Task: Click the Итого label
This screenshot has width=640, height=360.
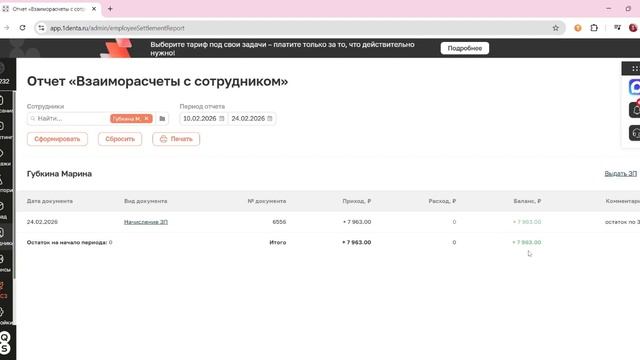Action: point(278,242)
